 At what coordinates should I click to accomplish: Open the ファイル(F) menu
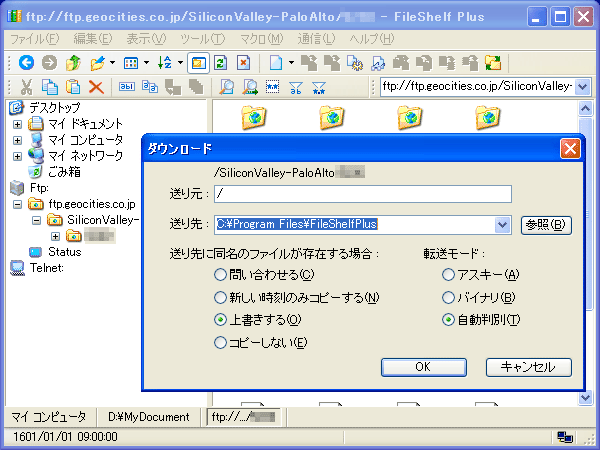(34, 39)
